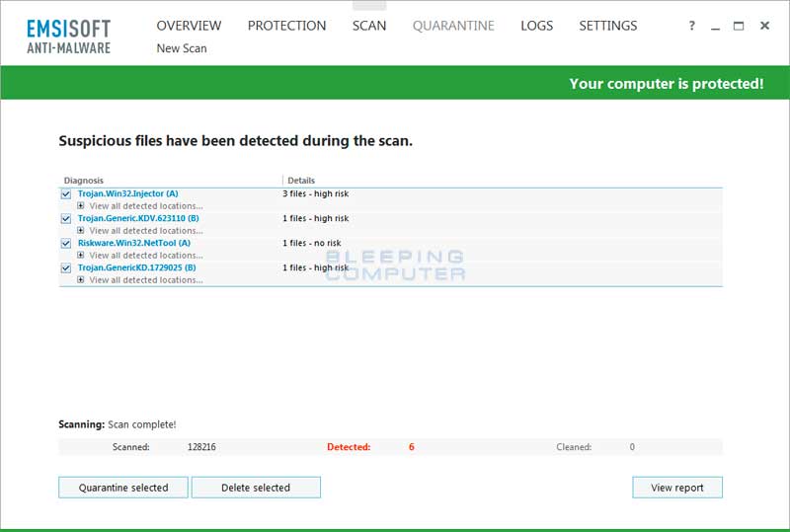Image resolution: width=790 pixels, height=532 pixels.
Task: Expand detected locations under Trojan.Generic.KDV.623110
Action: [81, 230]
